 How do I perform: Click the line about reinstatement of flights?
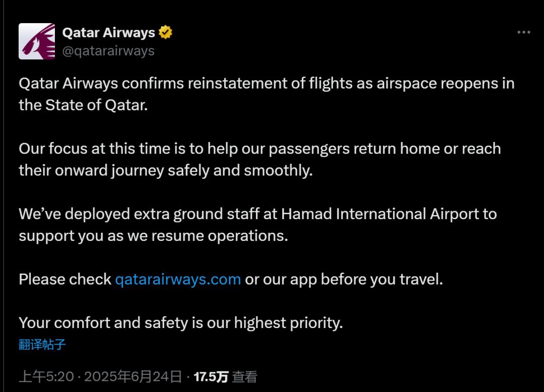pos(266,83)
